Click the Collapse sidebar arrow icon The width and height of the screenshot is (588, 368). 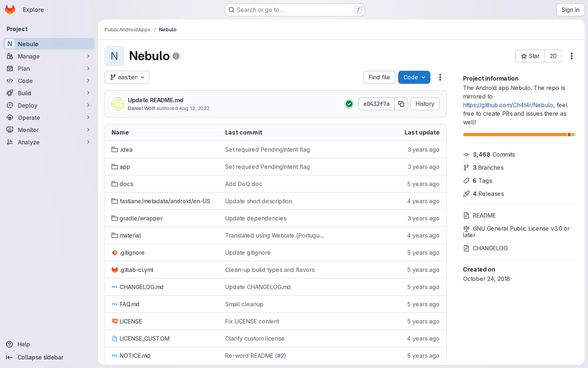point(9,357)
